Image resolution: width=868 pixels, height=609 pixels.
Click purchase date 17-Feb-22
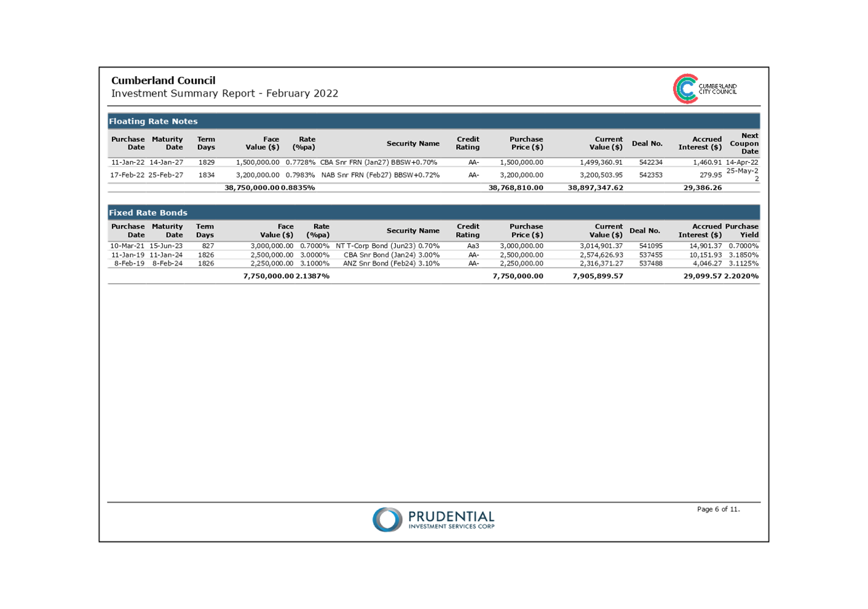click(x=127, y=175)
